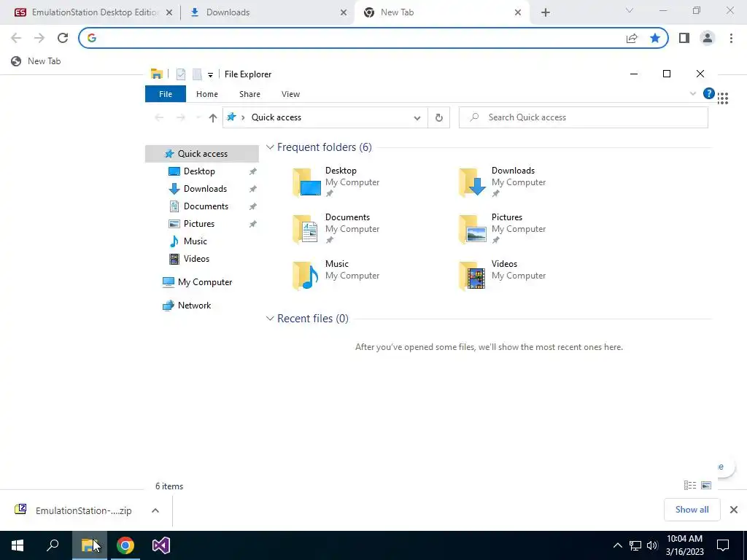Show hidden system tray icons
Viewport: 747px width, 560px height.
click(x=617, y=545)
